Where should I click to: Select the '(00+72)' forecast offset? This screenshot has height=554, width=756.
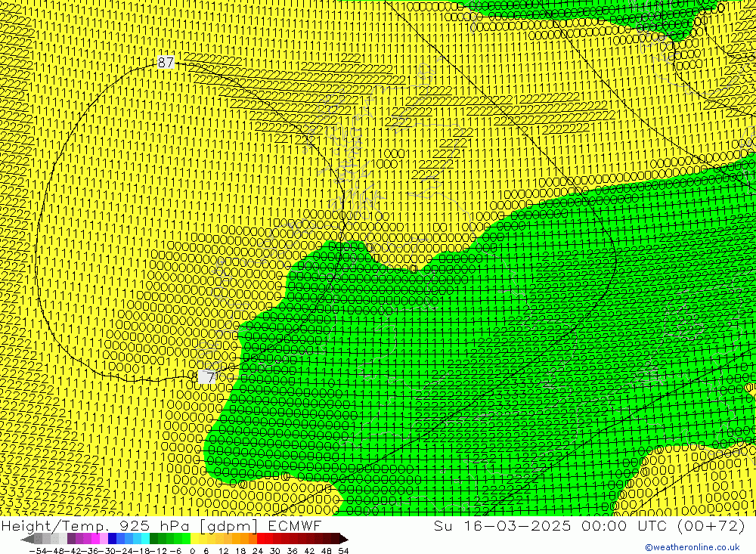(x=711, y=525)
